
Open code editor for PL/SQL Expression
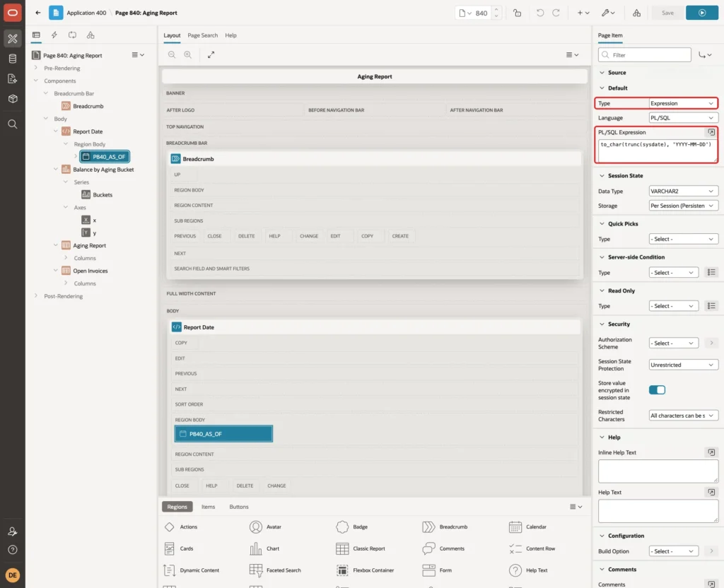[711, 132]
